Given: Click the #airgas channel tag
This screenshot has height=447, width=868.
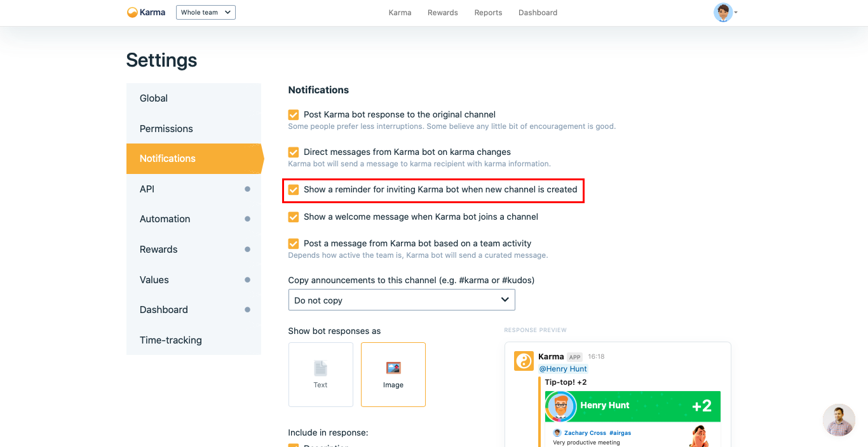Looking at the screenshot, I should pos(620,433).
